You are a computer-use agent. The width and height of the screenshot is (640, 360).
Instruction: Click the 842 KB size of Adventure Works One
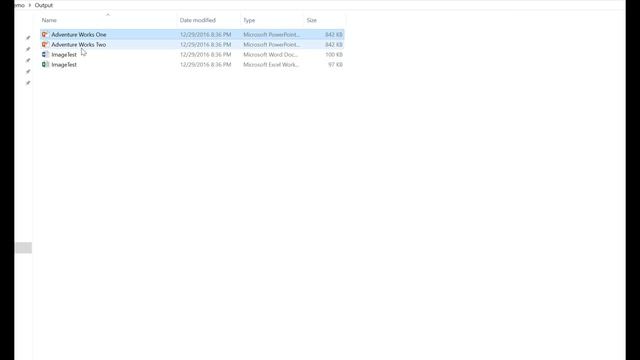(x=334, y=35)
